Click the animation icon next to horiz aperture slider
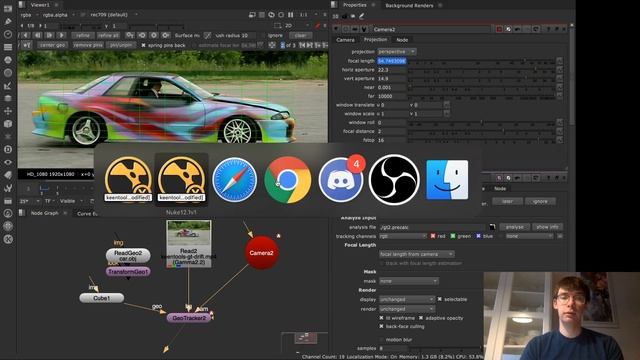 click(x=559, y=70)
